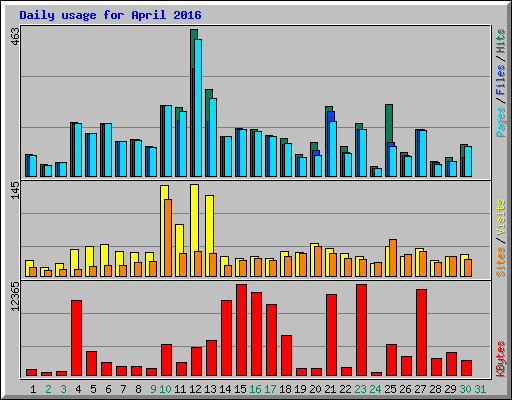Click day label "8" on the x-axis
Viewport: 512px width, 400px height.
point(138,389)
